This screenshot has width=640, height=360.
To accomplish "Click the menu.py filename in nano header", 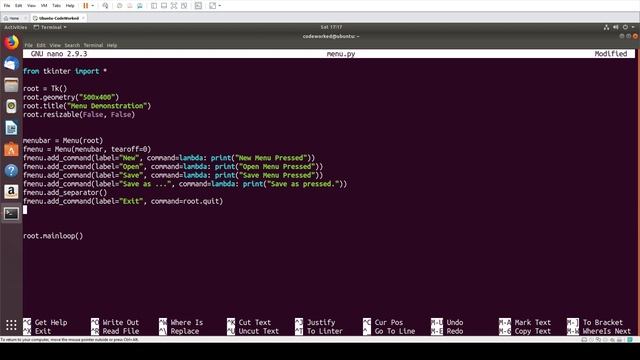I will [341, 54].
